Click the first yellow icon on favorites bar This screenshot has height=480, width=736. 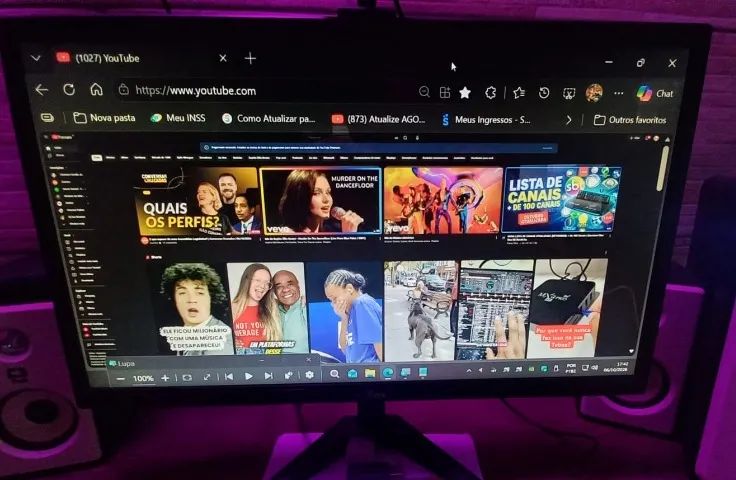tap(47, 117)
